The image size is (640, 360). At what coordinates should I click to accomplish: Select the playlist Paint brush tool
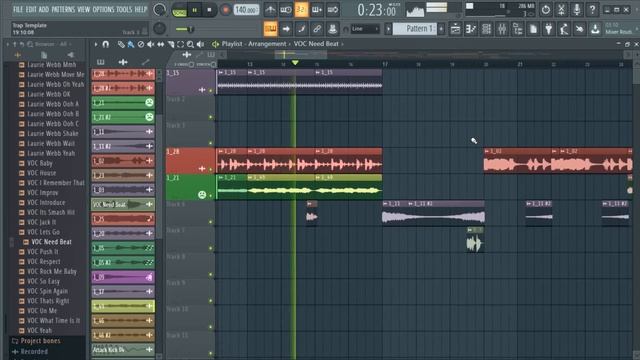pyautogui.click(x=131, y=44)
